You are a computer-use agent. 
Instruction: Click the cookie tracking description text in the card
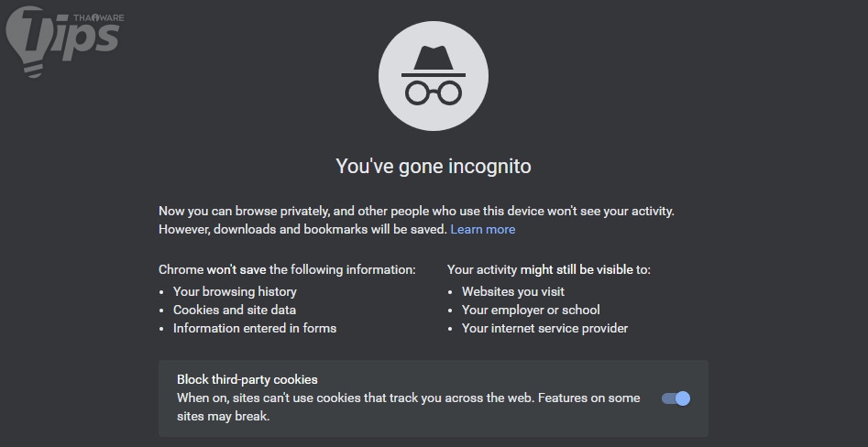tap(408, 407)
